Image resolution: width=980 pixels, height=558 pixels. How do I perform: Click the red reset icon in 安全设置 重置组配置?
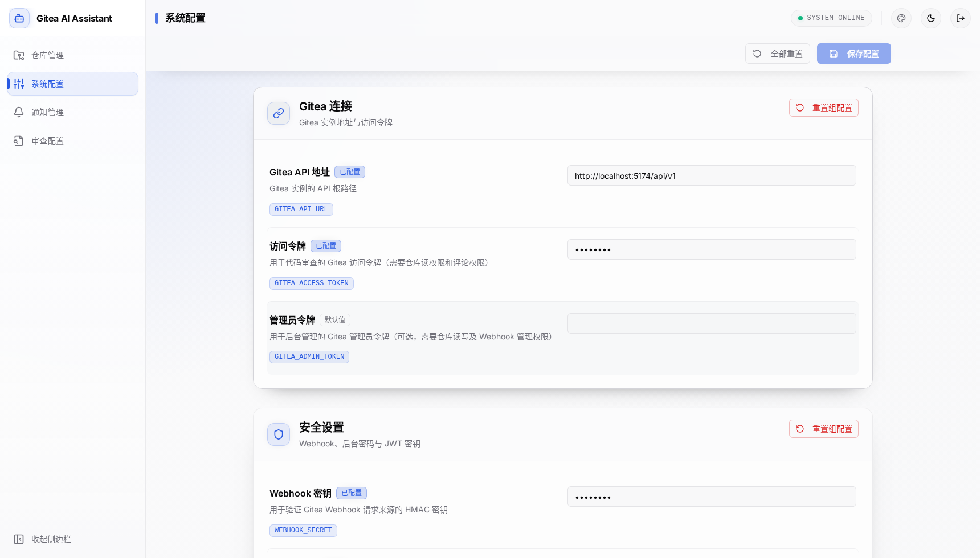(800, 429)
